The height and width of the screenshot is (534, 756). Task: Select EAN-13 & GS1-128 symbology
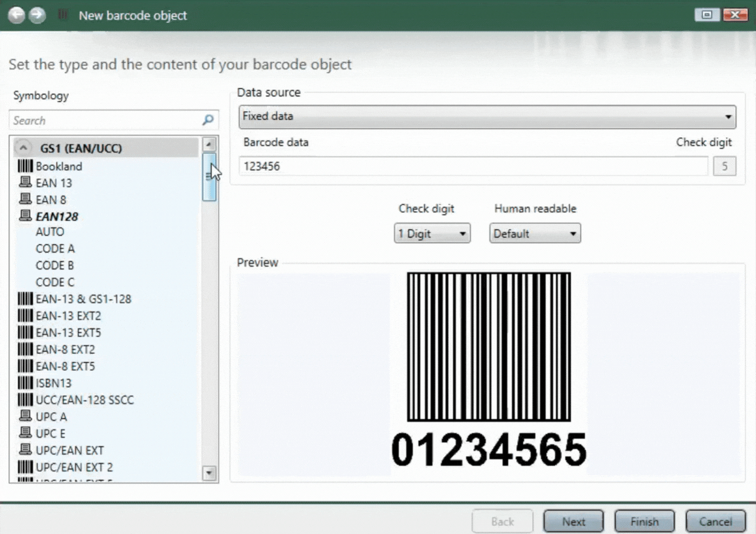[x=84, y=299]
